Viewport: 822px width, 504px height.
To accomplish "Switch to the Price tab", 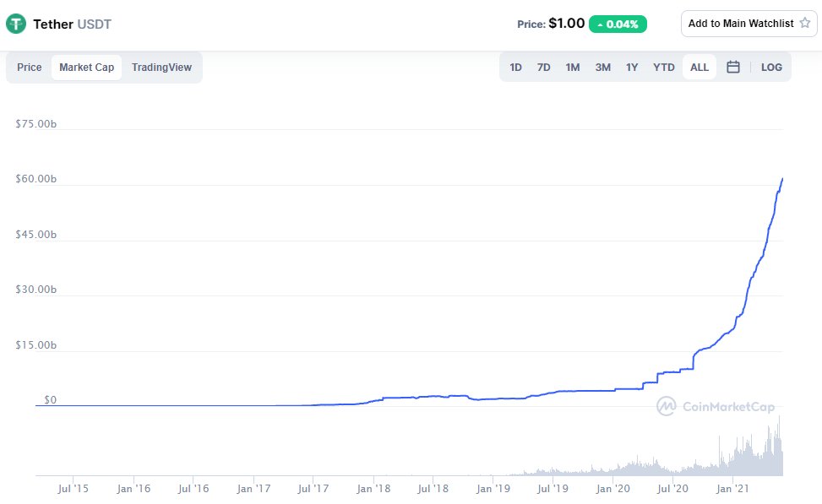I will (30, 67).
